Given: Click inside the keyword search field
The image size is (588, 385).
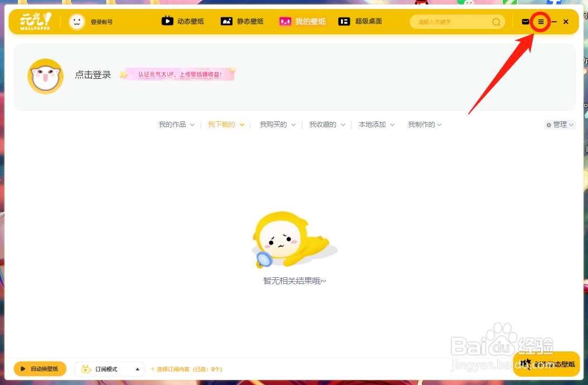Looking at the screenshot, I should [453, 21].
